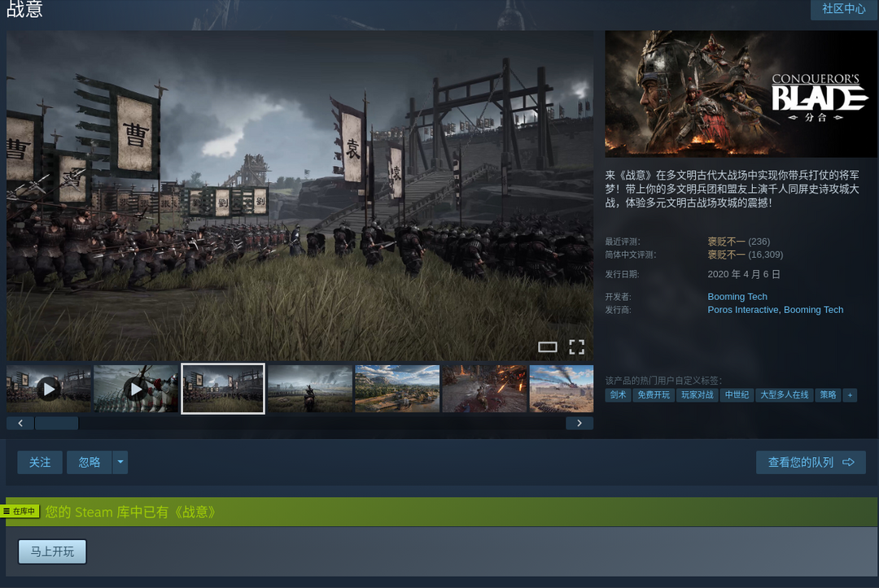Select the 大型多人在线 tag

click(785, 395)
